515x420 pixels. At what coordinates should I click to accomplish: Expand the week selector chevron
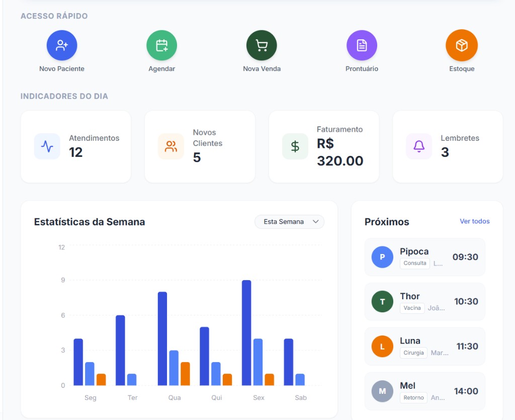point(316,221)
